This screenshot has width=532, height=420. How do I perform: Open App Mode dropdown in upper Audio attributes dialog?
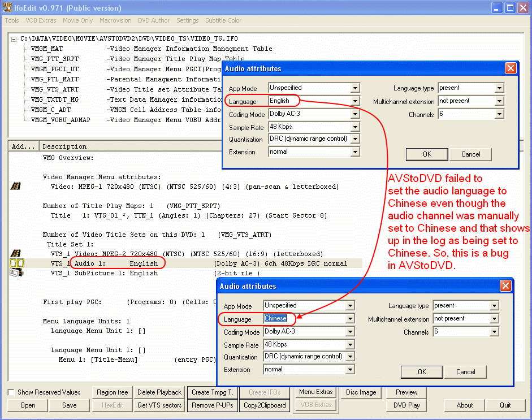(355, 88)
